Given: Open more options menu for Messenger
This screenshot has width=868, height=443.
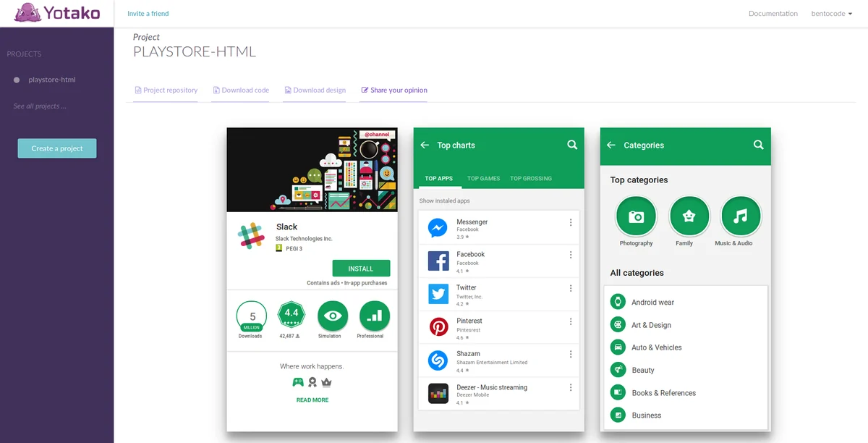Looking at the screenshot, I should (571, 222).
